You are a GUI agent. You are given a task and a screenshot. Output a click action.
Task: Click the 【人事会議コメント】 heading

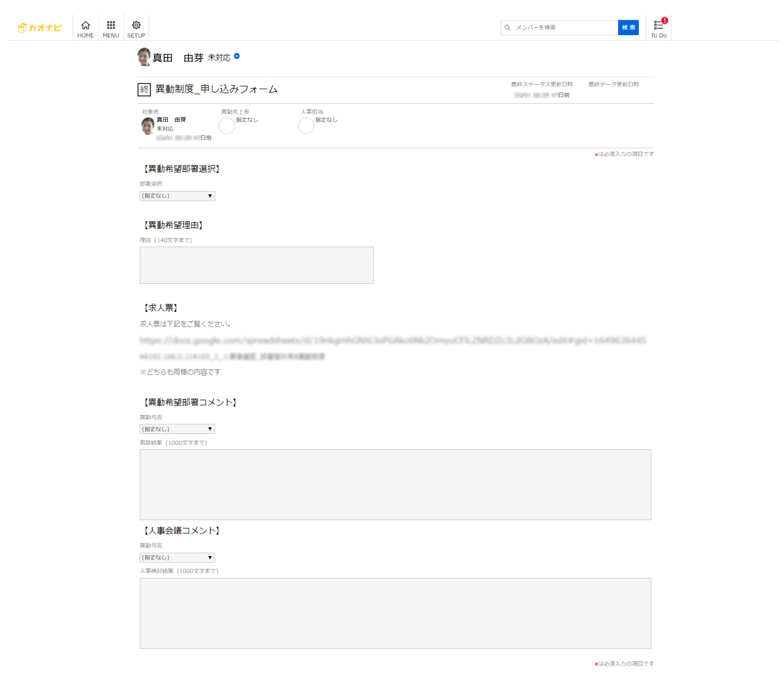(x=182, y=531)
